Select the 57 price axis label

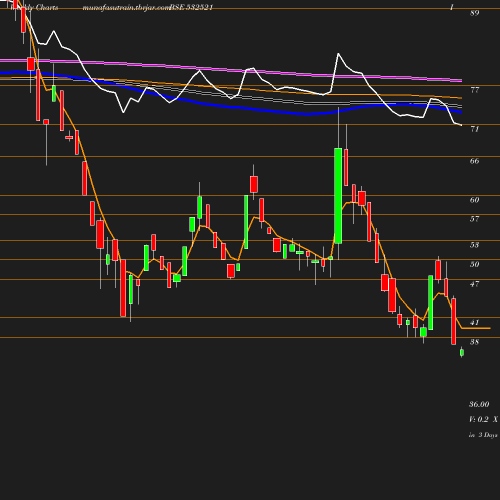tap(474, 219)
